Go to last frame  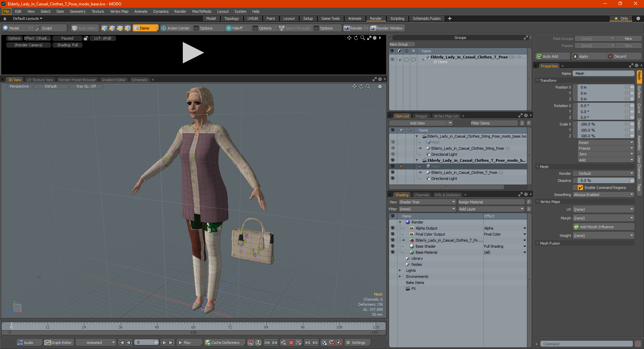[x=171, y=343]
